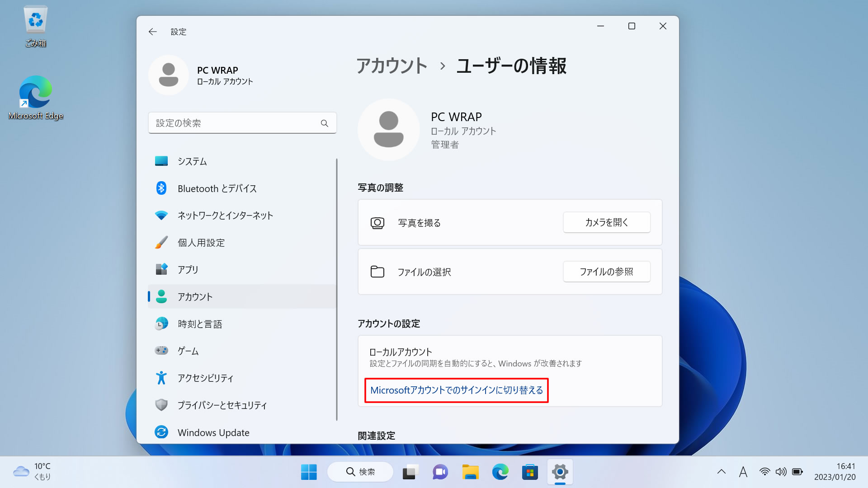Click the アカウント person icon in sidebar

161,296
